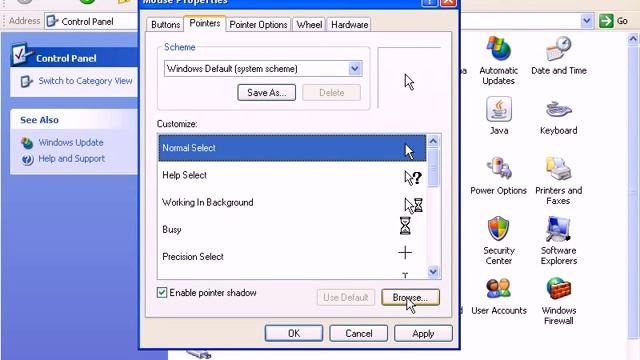
Task: Click the Precision Select crosshair icon
Action: coord(405,253)
